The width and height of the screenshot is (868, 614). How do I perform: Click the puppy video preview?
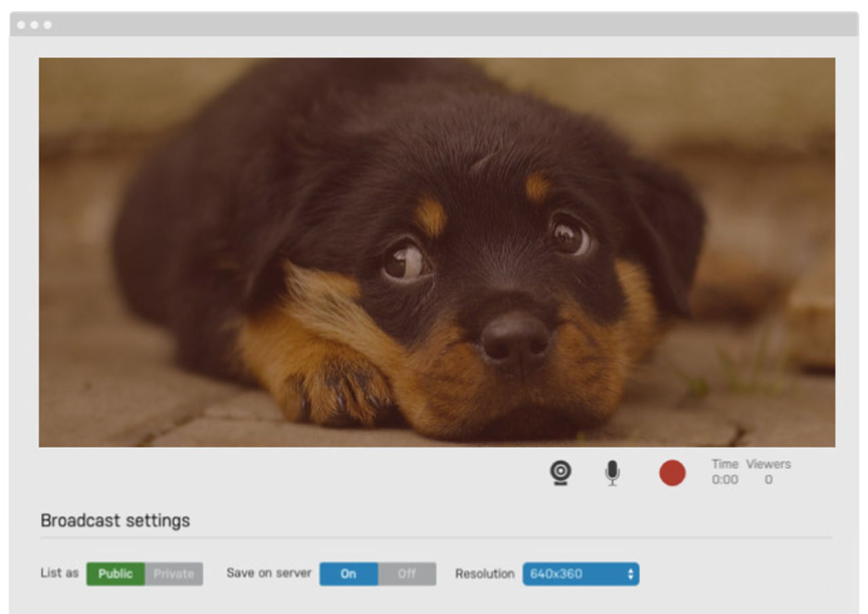point(437,252)
